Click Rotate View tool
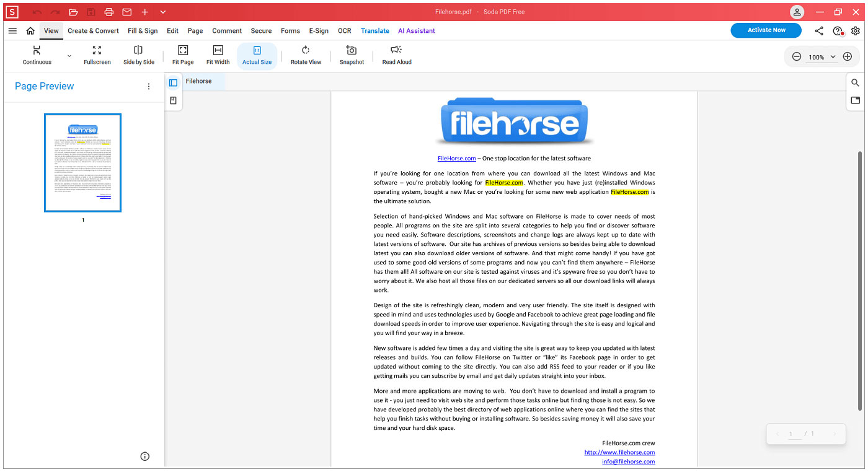 [x=306, y=55]
